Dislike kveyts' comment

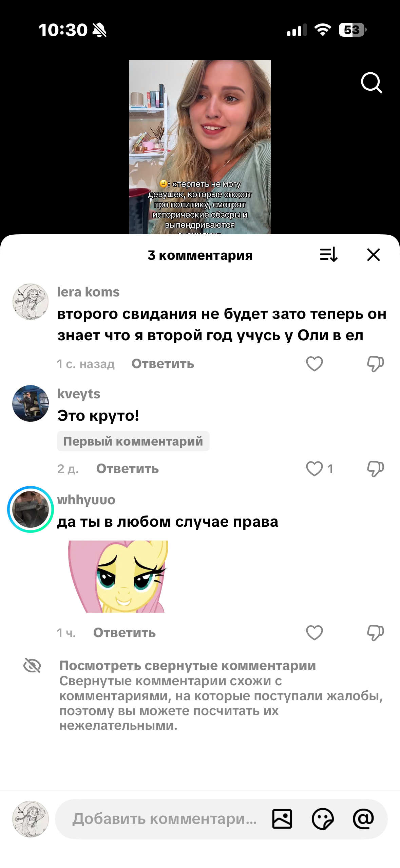tap(375, 469)
